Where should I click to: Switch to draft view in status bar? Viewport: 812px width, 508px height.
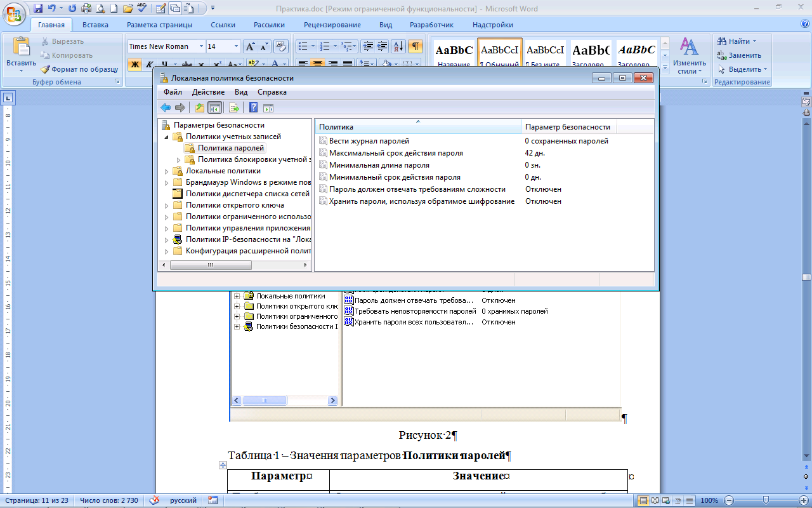(691, 500)
